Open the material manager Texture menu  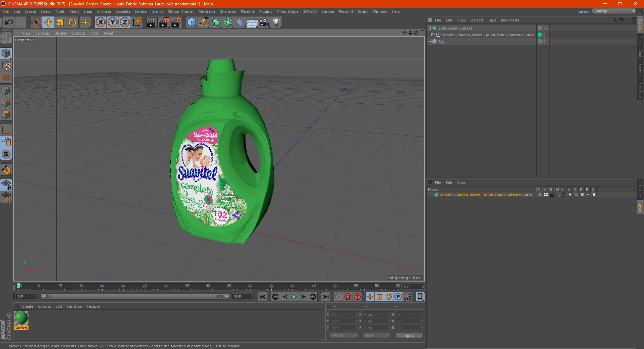pyautogui.click(x=93, y=306)
